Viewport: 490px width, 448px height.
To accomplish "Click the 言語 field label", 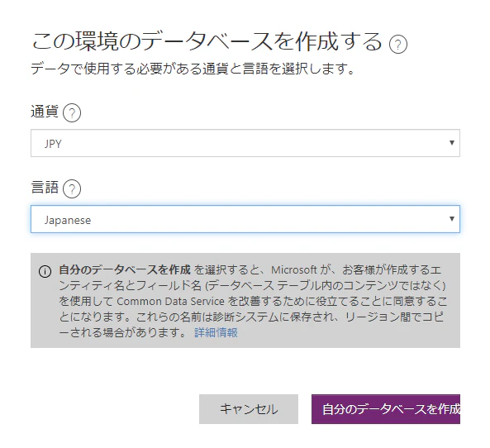I will point(45,188).
